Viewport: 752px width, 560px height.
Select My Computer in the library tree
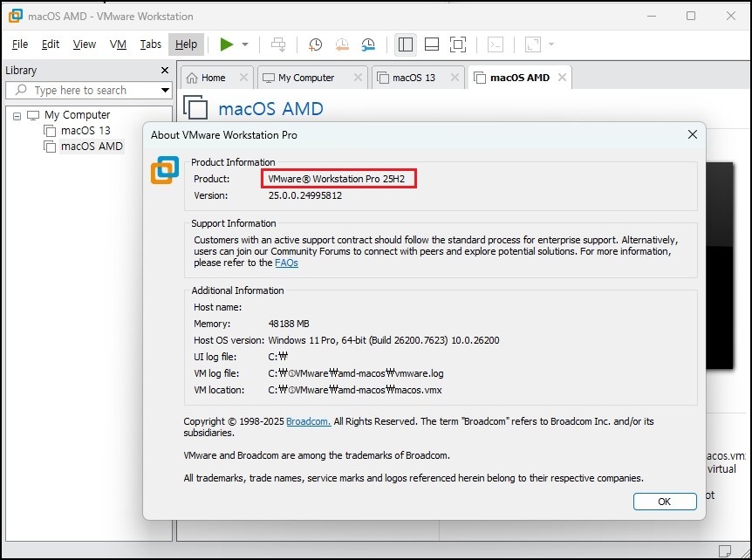[x=78, y=115]
